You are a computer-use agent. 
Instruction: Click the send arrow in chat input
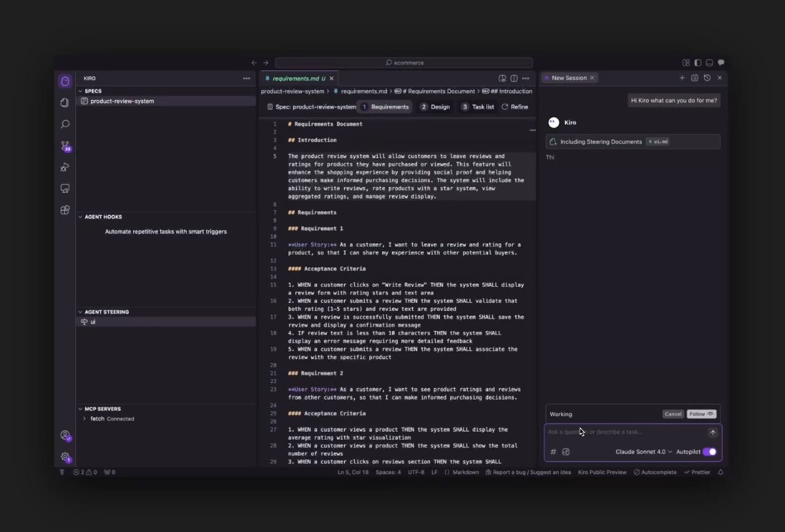713,433
